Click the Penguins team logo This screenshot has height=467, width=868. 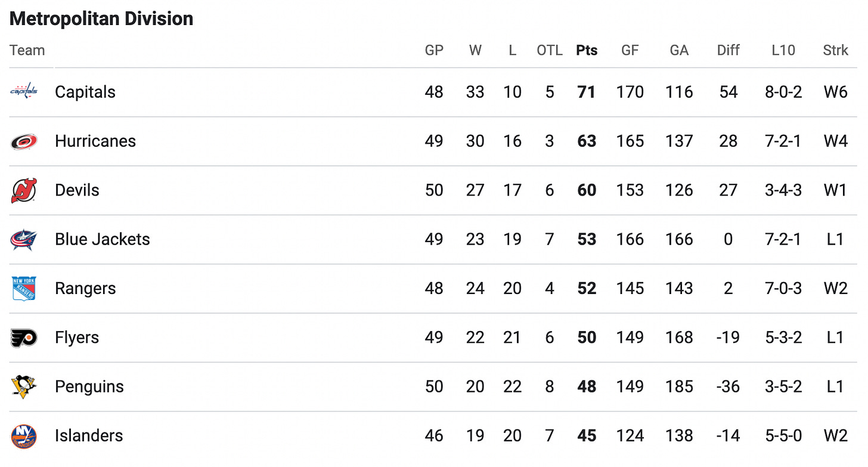pos(24,386)
